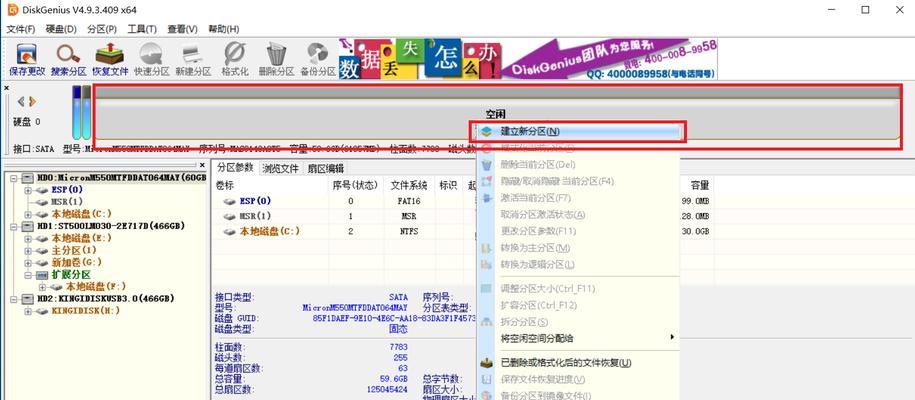Open the 硬盘(D) menu
Screen dimensions: 915x400
[61, 29]
